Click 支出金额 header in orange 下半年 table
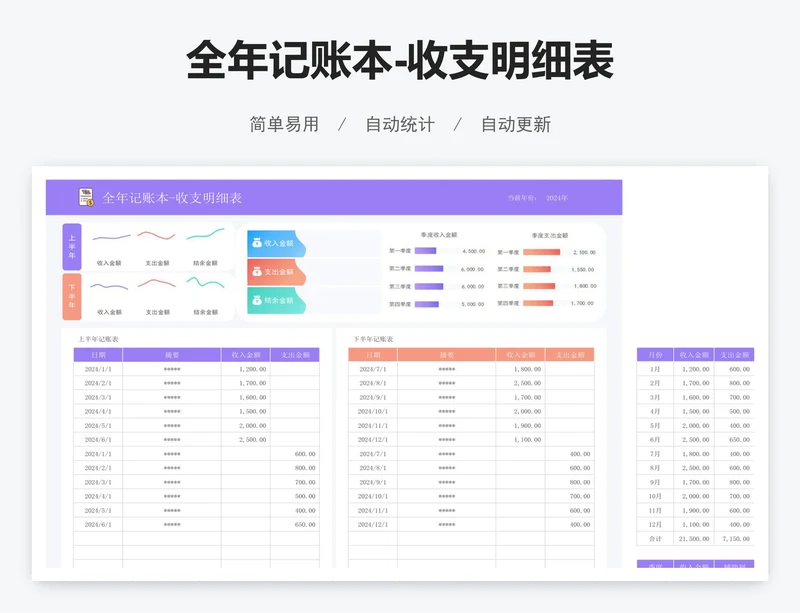 [x=570, y=355]
